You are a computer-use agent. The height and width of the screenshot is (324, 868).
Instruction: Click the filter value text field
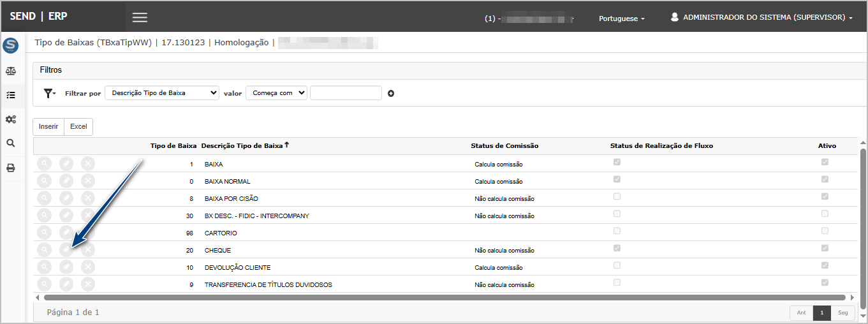[x=346, y=93]
